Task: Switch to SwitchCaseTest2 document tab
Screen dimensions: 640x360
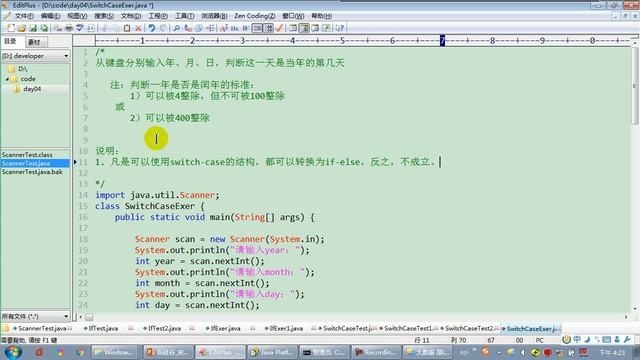Action: (x=469, y=328)
